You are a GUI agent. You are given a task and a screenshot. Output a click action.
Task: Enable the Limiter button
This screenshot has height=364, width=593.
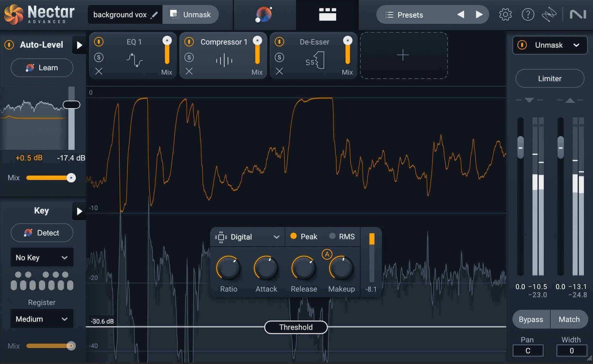(x=550, y=78)
